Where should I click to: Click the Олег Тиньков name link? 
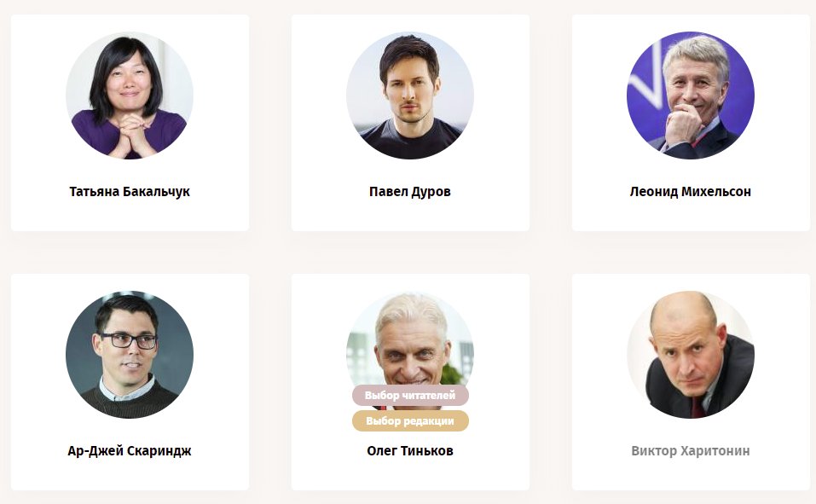(x=410, y=451)
